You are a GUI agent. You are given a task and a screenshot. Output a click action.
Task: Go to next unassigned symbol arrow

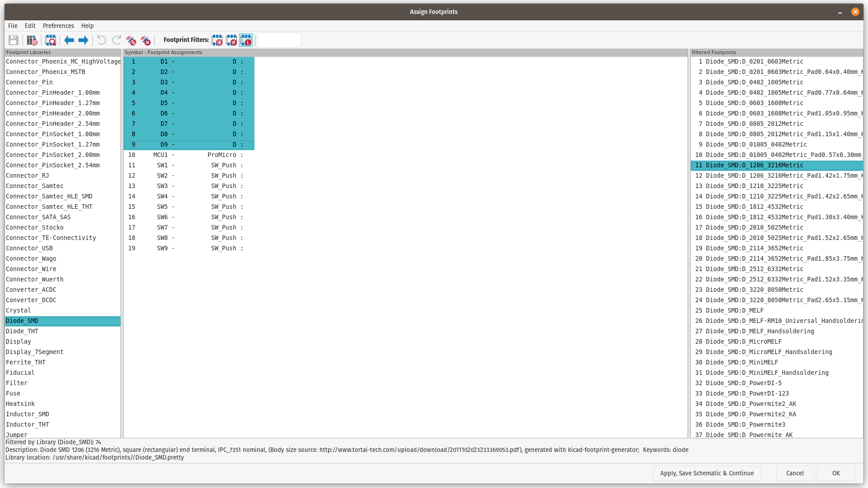click(83, 41)
